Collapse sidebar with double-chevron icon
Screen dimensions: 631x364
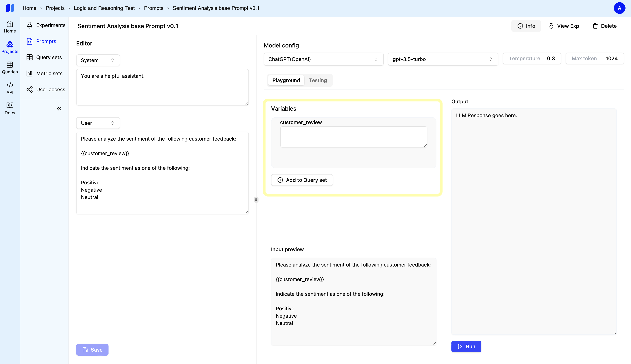point(59,109)
